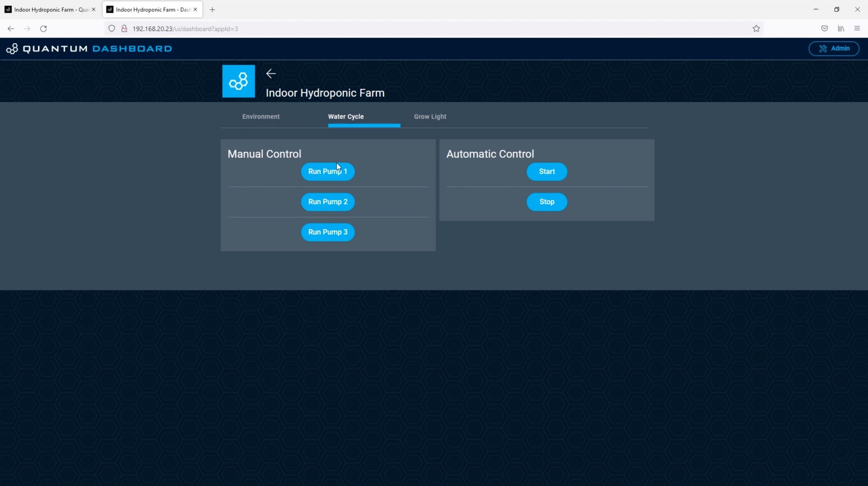Image resolution: width=868 pixels, height=486 pixels.
Task: Click the blue Indoor Hydroponic Farm app icon
Action: (x=238, y=81)
